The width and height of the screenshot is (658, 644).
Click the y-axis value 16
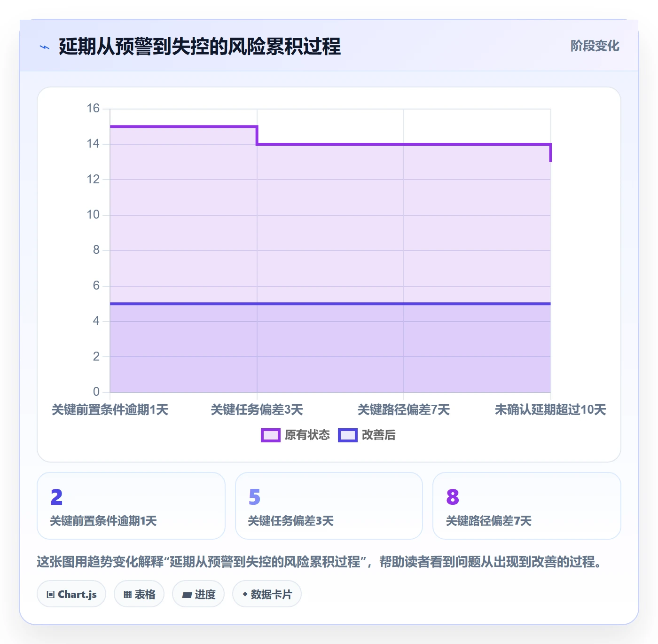[93, 109]
